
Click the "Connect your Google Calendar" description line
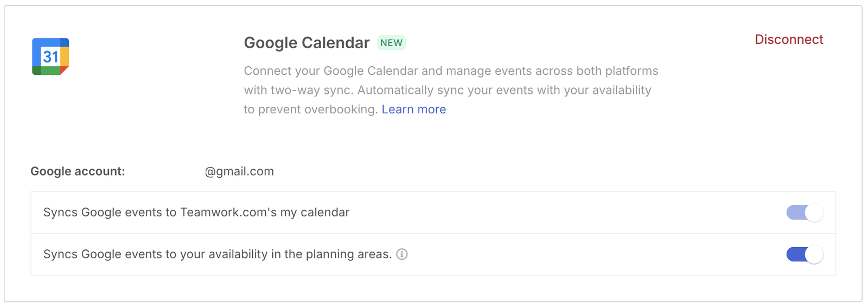[451, 71]
